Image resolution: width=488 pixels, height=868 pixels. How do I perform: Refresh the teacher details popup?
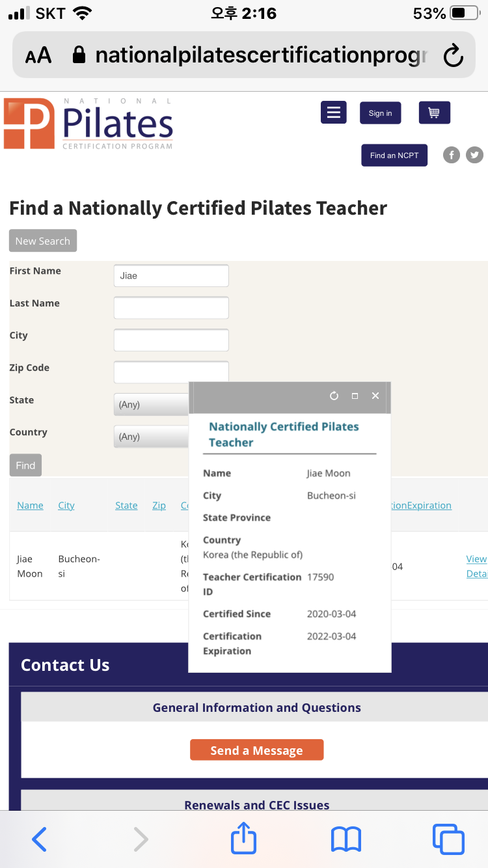(x=334, y=396)
